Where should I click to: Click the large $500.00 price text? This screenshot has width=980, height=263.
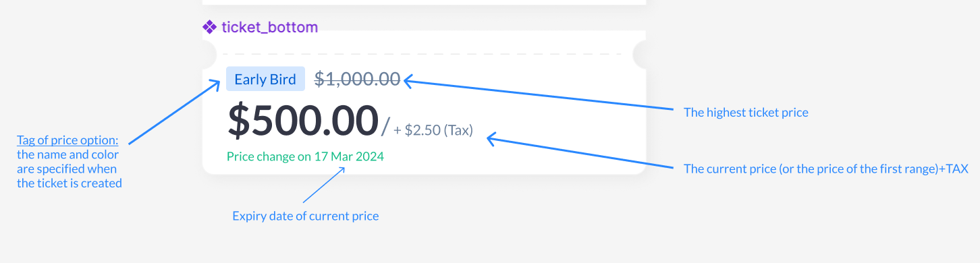[302, 119]
